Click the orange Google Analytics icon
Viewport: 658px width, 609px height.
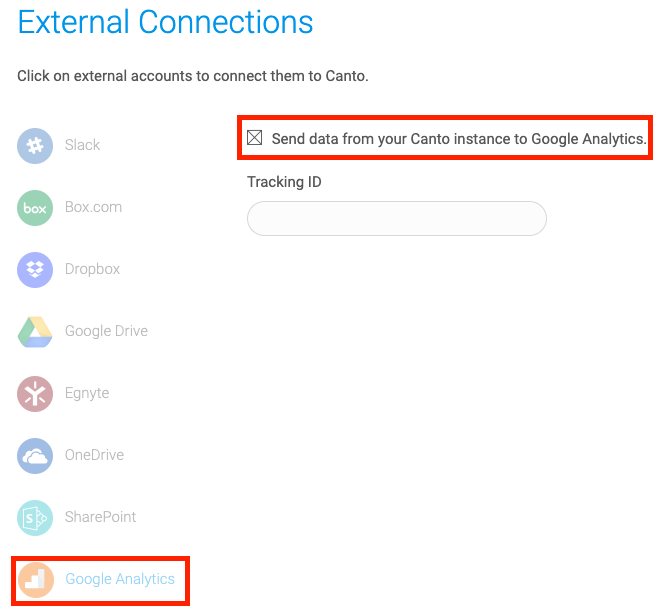point(36,580)
